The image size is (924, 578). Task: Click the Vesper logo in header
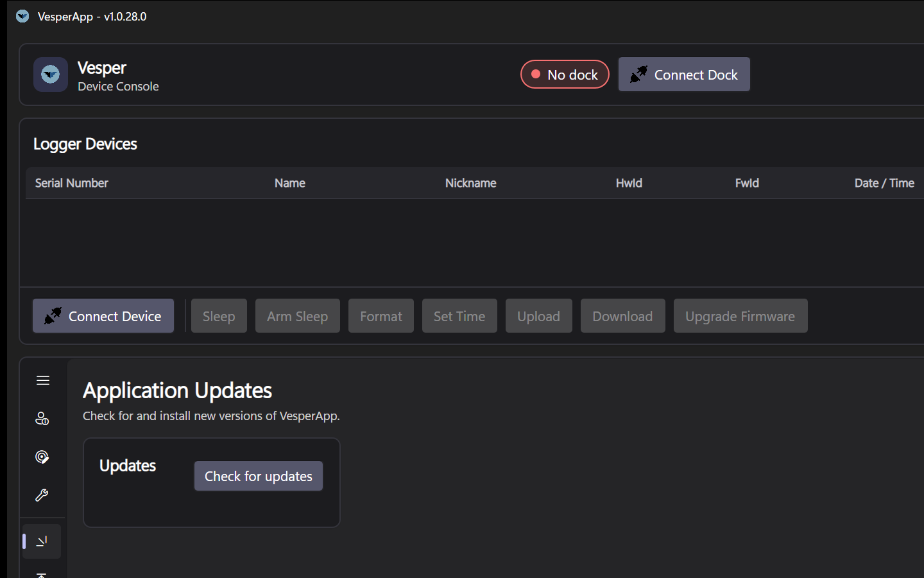(x=51, y=74)
